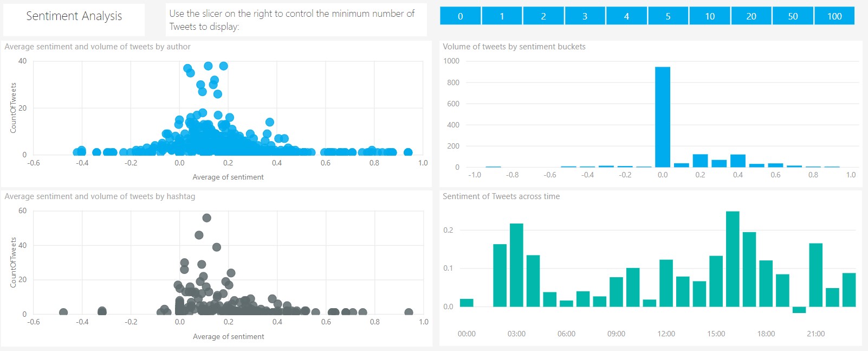Viewport: 868px width, 351px height.
Task: Click the rightmost blue author dot near 0.95
Action: click(x=408, y=152)
